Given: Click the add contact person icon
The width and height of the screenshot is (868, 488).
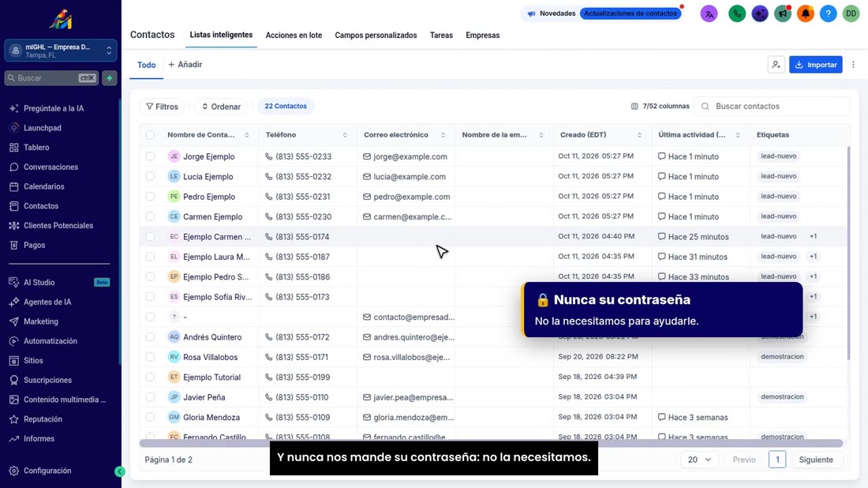Looking at the screenshot, I should [776, 65].
